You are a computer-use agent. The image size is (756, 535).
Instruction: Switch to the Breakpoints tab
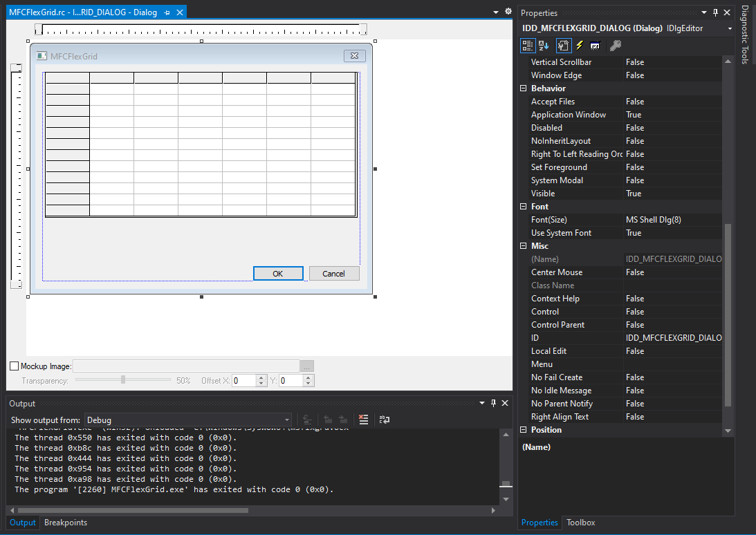pyautogui.click(x=66, y=523)
